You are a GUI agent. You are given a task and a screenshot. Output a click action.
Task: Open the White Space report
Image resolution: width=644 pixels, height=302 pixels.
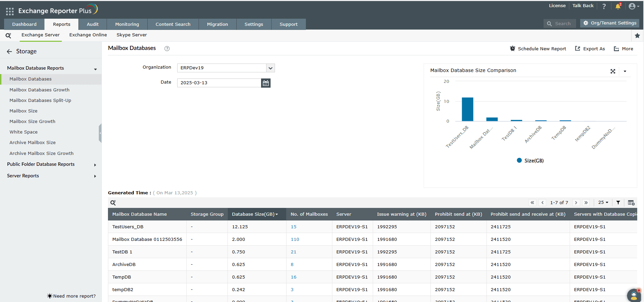click(23, 132)
